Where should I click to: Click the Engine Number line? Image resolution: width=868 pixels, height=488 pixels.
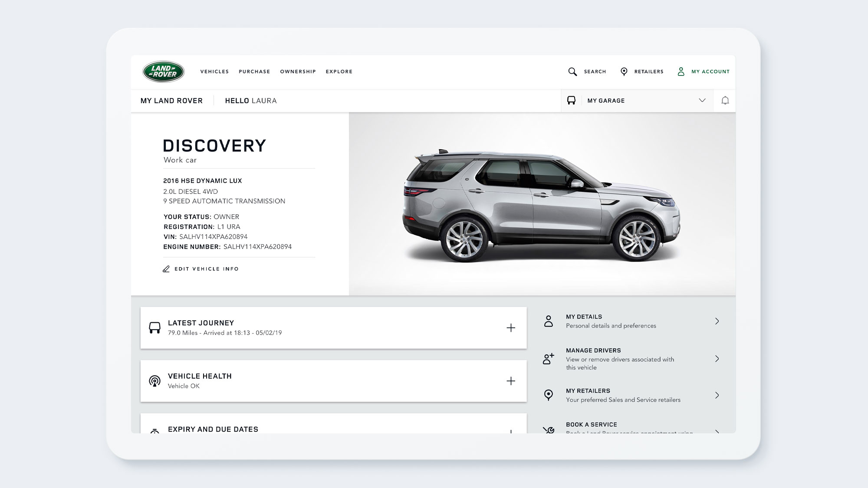227,247
